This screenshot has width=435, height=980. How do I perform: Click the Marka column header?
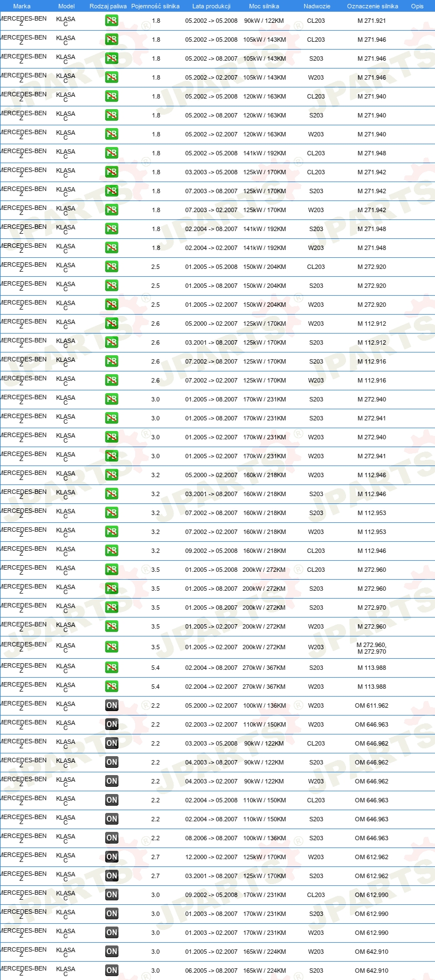click(22, 6)
